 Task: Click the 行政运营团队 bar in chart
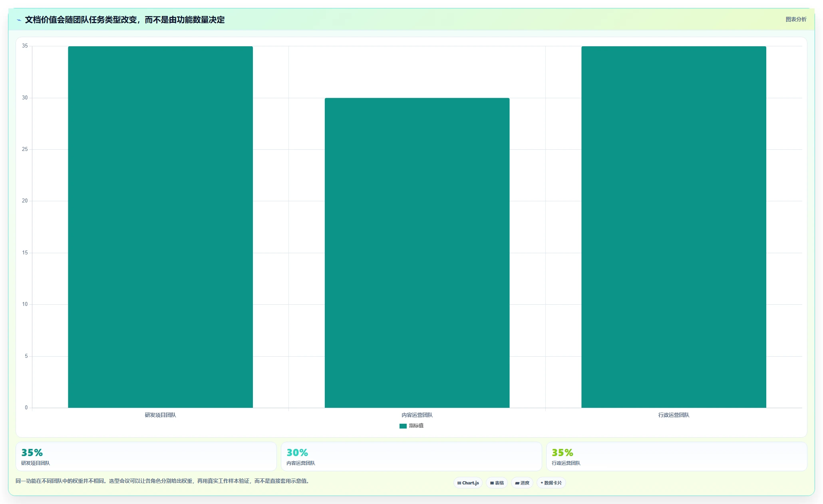point(674,227)
